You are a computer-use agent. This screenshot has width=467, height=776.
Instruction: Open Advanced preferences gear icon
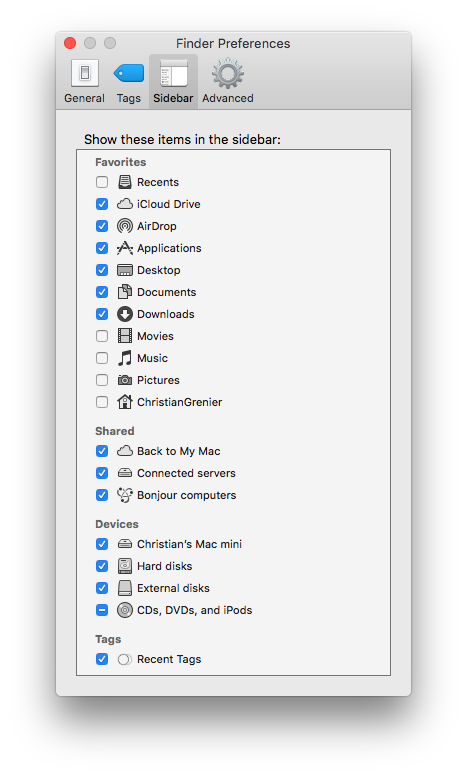point(228,73)
